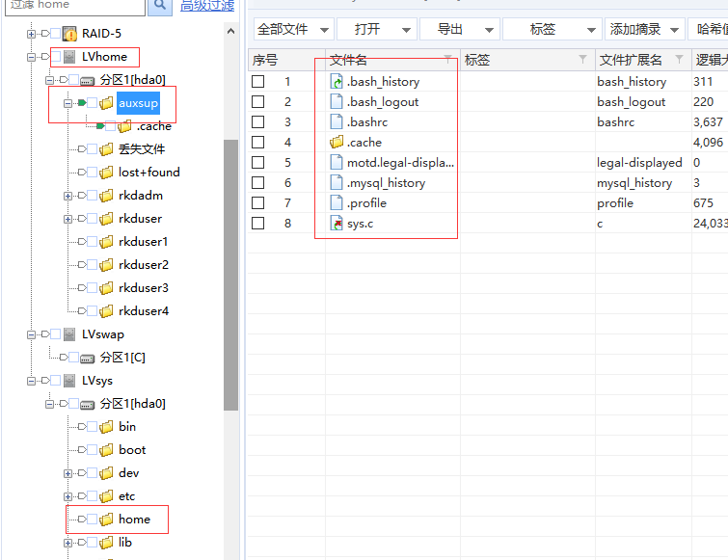Click the rkdadm folder icon
The width and height of the screenshot is (728, 560).
point(106,196)
